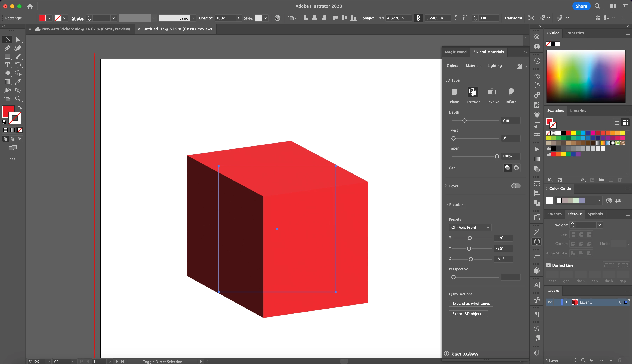
Task: Enable the Dashed Line checkbox
Action: pyautogui.click(x=548, y=265)
